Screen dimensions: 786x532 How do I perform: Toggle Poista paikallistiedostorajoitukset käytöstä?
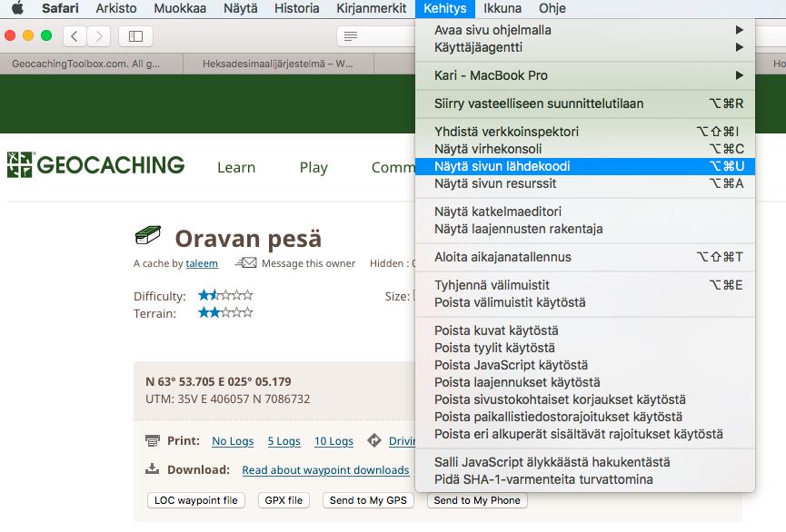point(585,417)
